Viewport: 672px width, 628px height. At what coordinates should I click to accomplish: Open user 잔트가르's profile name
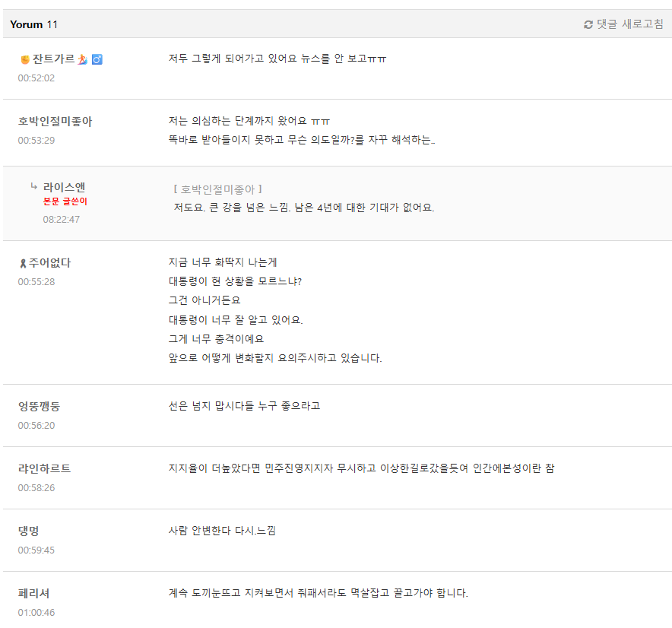point(53,59)
